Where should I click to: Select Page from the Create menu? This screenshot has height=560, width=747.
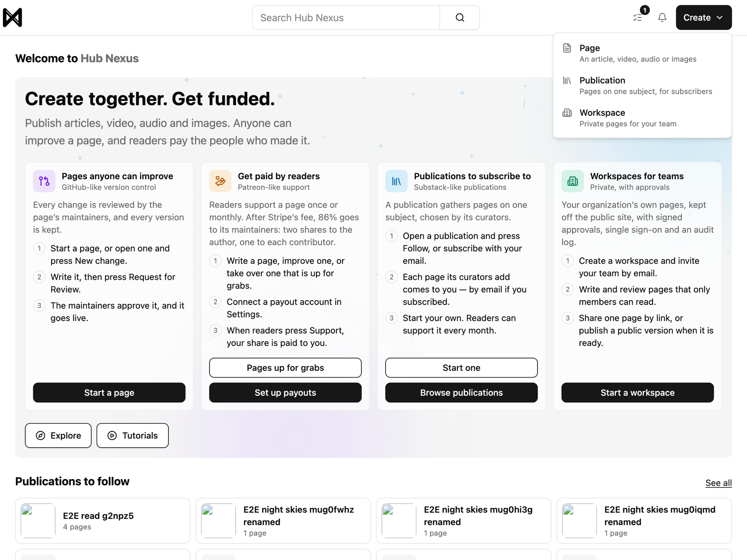pos(642,53)
